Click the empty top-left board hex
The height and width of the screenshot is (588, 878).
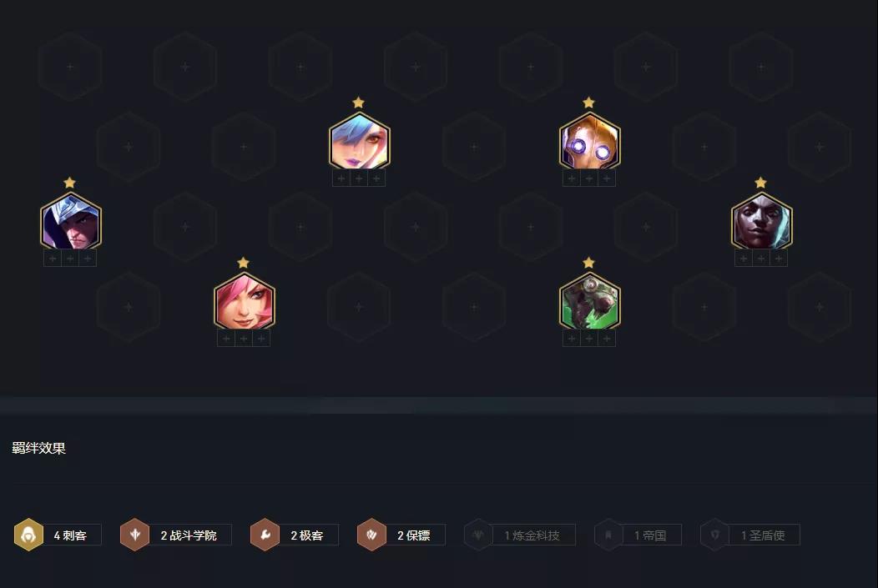tap(71, 67)
